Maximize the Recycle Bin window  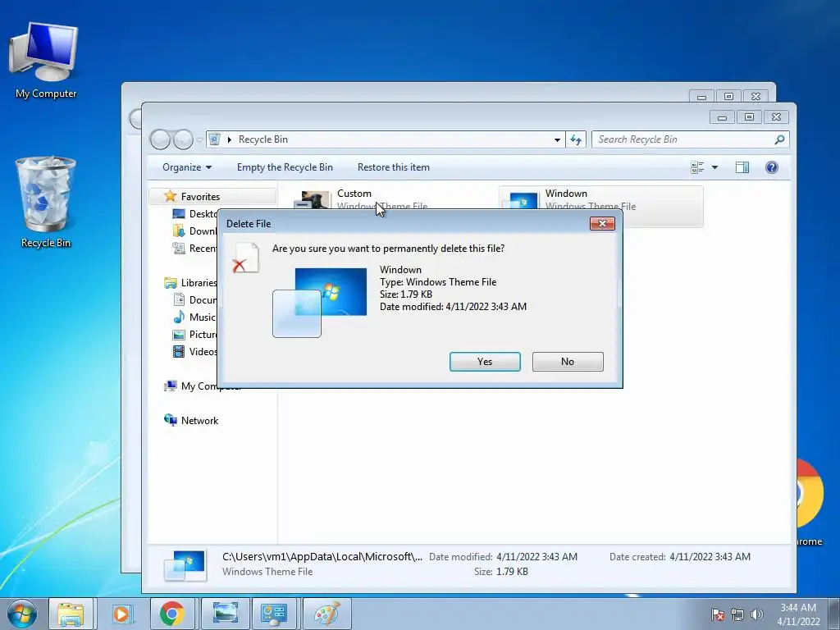[x=749, y=116]
